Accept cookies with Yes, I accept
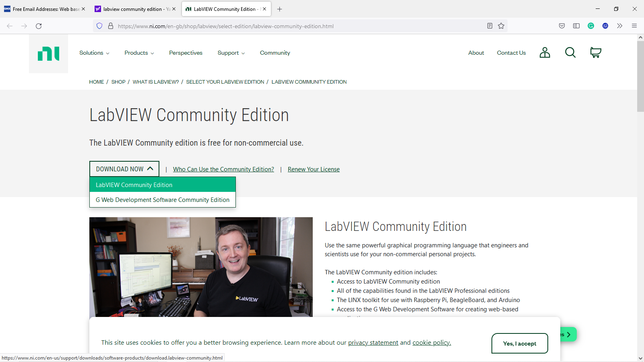Screen dimensions: 644x362 click(520, 343)
